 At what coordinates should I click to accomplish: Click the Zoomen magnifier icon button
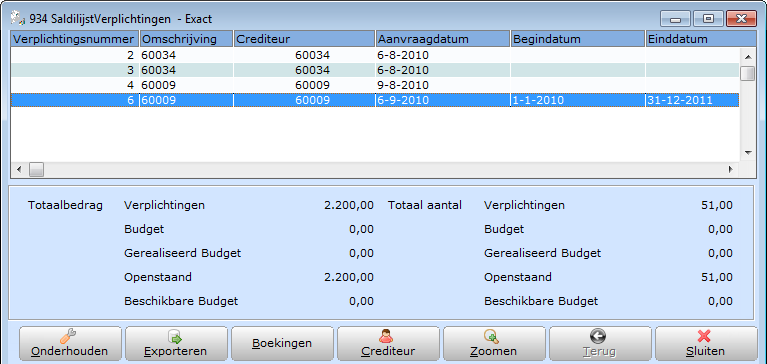(494, 344)
